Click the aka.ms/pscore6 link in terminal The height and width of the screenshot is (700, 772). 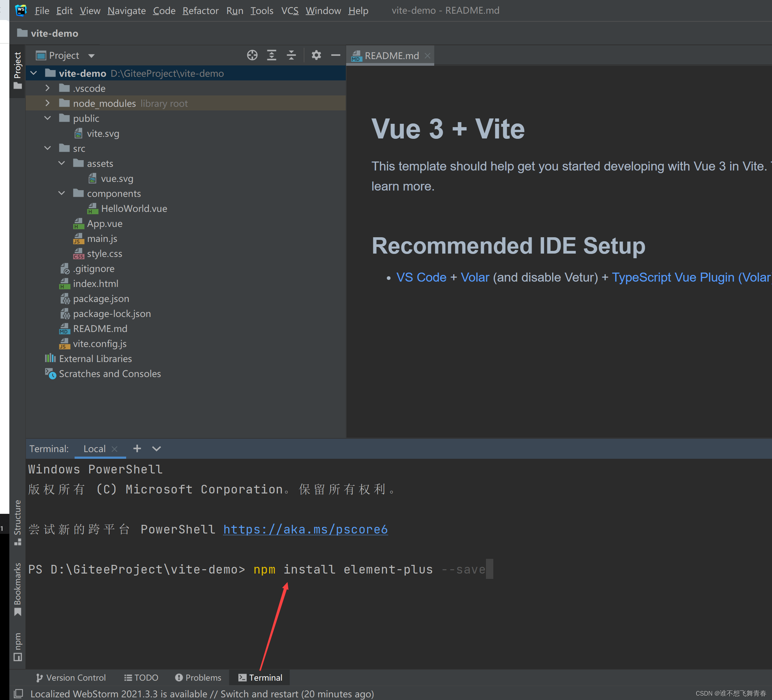(x=305, y=529)
